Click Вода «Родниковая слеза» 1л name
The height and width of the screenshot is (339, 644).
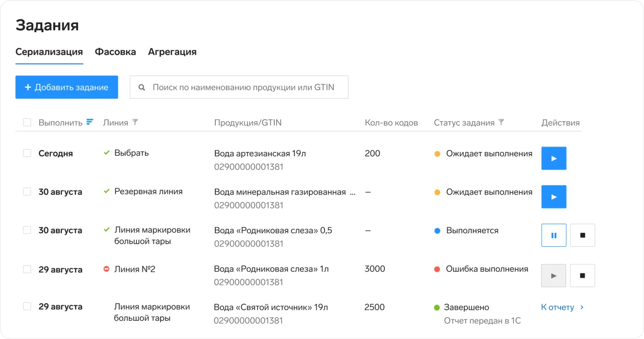point(272,269)
